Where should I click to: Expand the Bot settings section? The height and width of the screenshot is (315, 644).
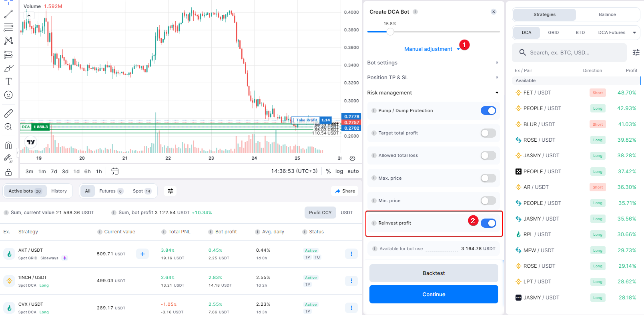[x=433, y=63]
